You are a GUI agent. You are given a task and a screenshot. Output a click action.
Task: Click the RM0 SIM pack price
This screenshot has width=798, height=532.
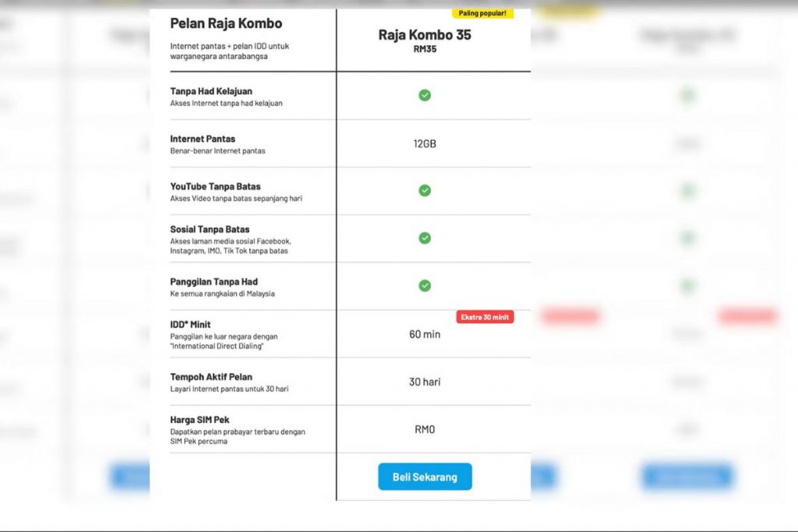pyautogui.click(x=425, y=429)
